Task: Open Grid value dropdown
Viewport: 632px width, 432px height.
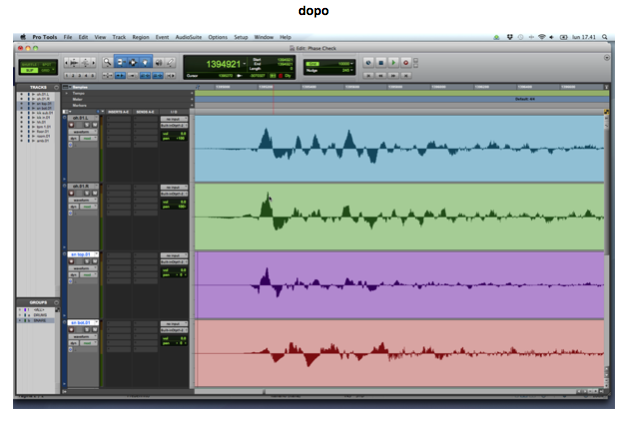Action: [x=352, y=64]
